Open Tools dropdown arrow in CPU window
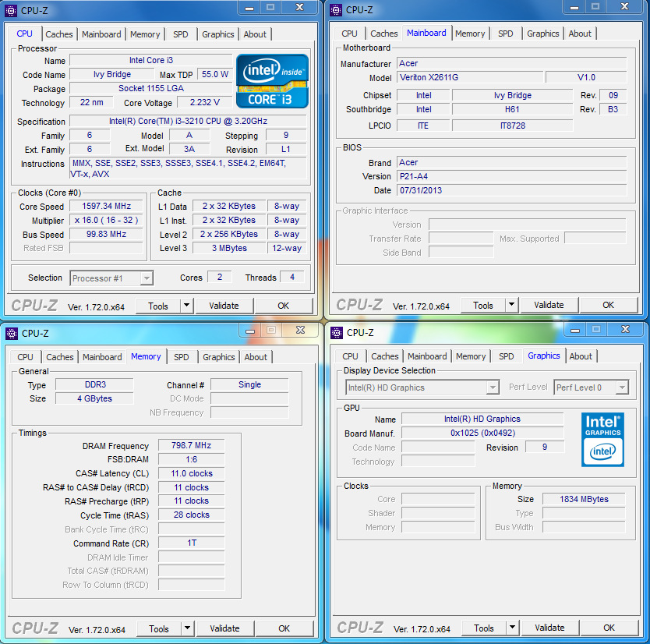650x644 pixels. (186, 306)
